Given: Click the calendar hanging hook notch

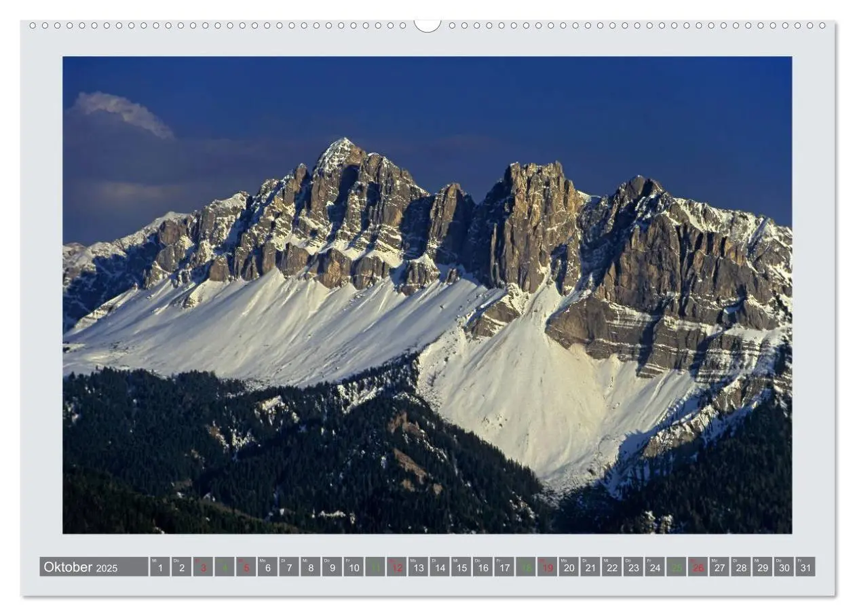Looking at the screenshot, I should (x=427, y=26).
